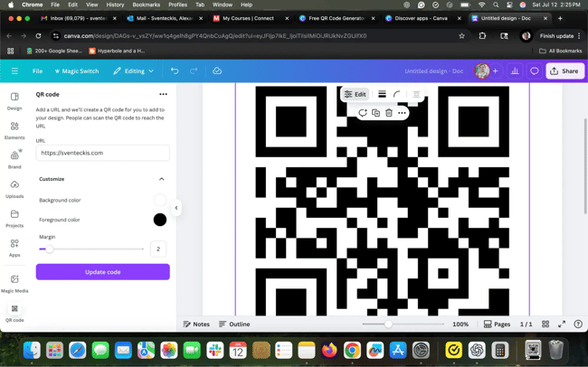The image size is (588, 367).
Task: Redo the last action
Action: 194,71
